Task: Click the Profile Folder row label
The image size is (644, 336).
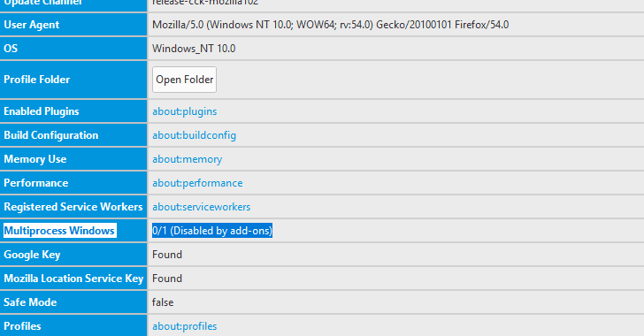Action: point(37,80)
